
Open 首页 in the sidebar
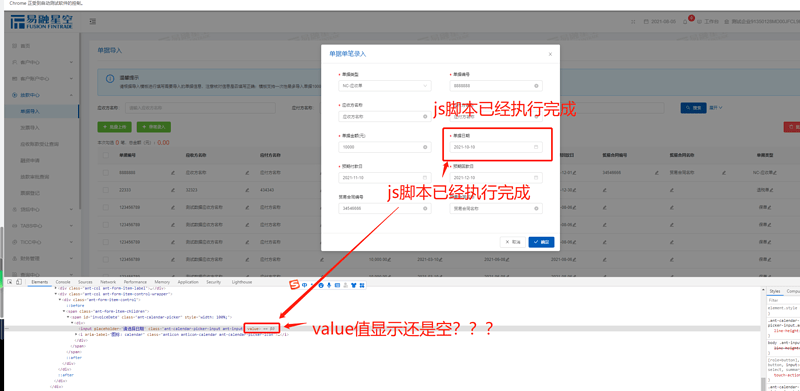(26, 46)
